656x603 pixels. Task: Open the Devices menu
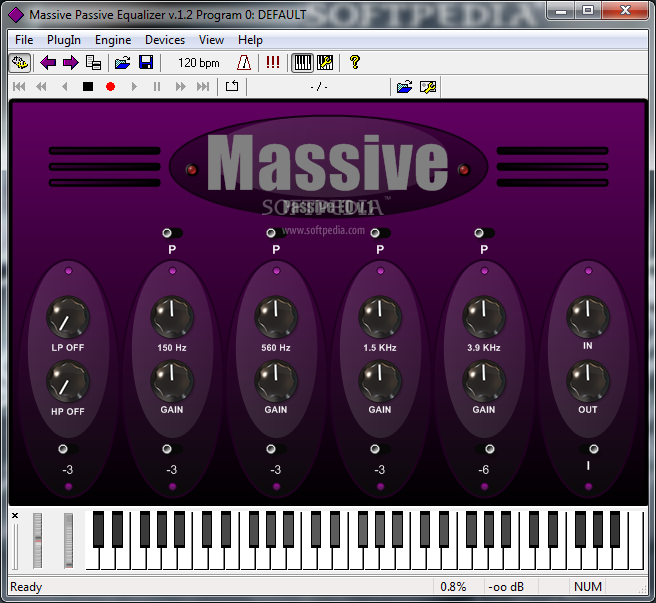point(165,40)
